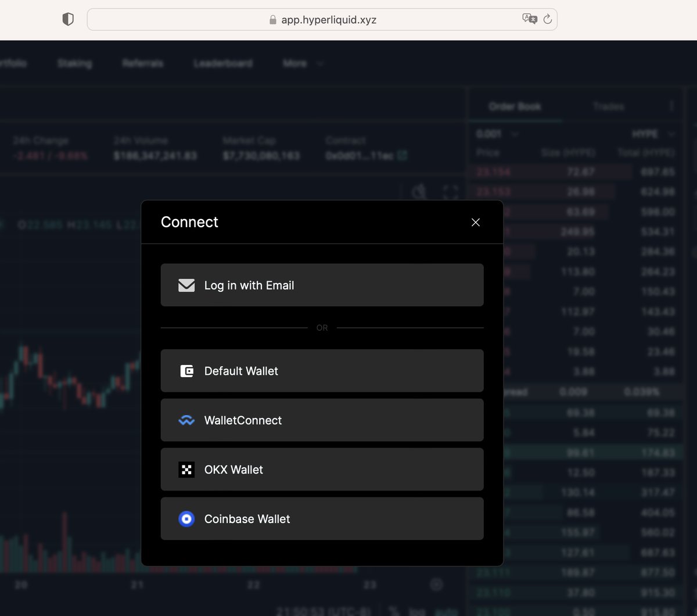Screen dimensions: 697x616
Task: Connect with OKX Wallet
Action: click(x=322, y=470)
